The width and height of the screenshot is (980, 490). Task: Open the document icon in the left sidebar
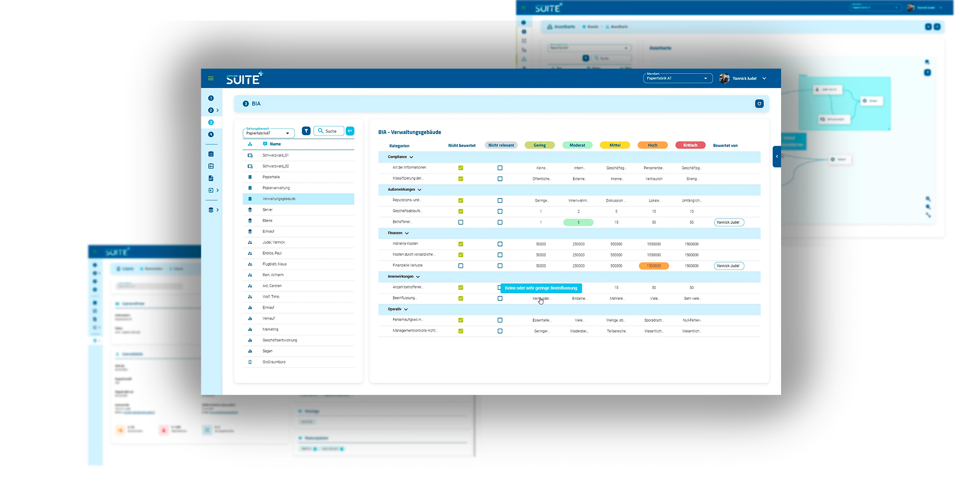(211, 178)
